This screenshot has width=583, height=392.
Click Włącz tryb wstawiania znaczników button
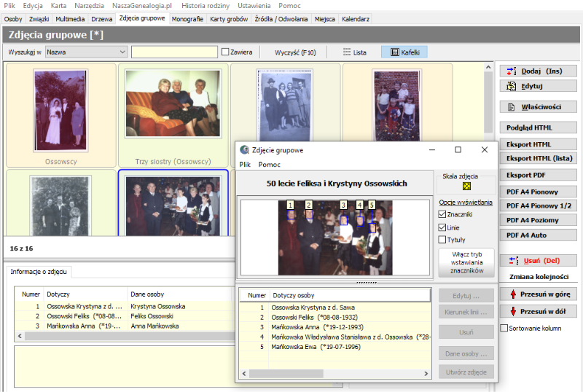(x=466, y=262)
